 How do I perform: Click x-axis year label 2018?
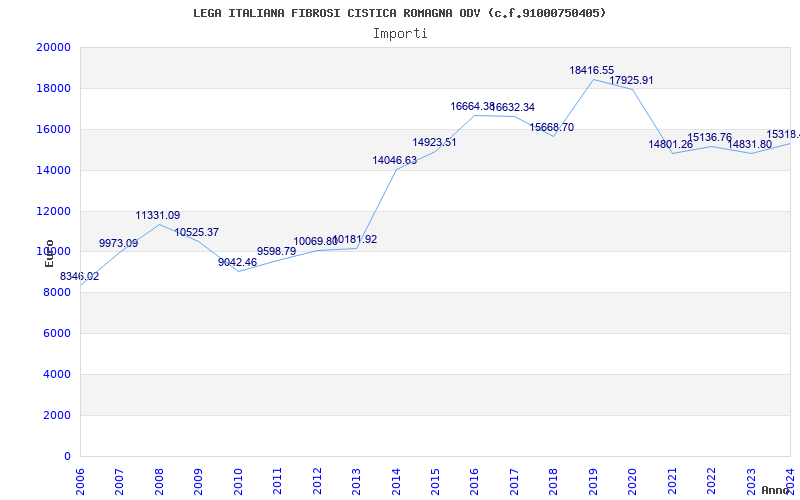[554, 481]
